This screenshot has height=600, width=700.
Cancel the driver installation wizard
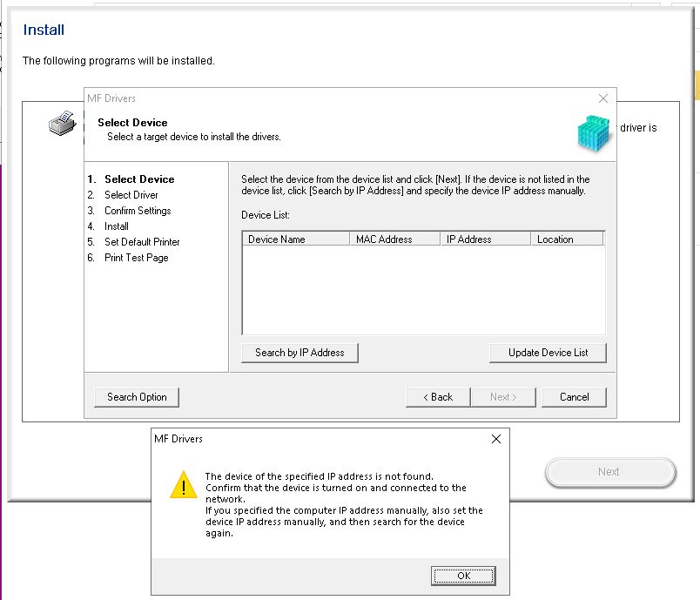click(x=574, y=397)
